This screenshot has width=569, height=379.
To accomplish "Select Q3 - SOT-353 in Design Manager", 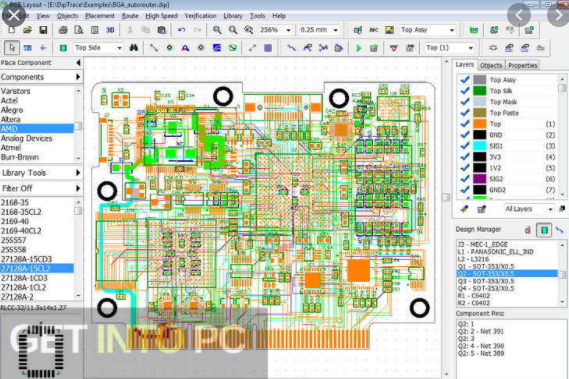I will pyautogui.click(x=486, y=281).
